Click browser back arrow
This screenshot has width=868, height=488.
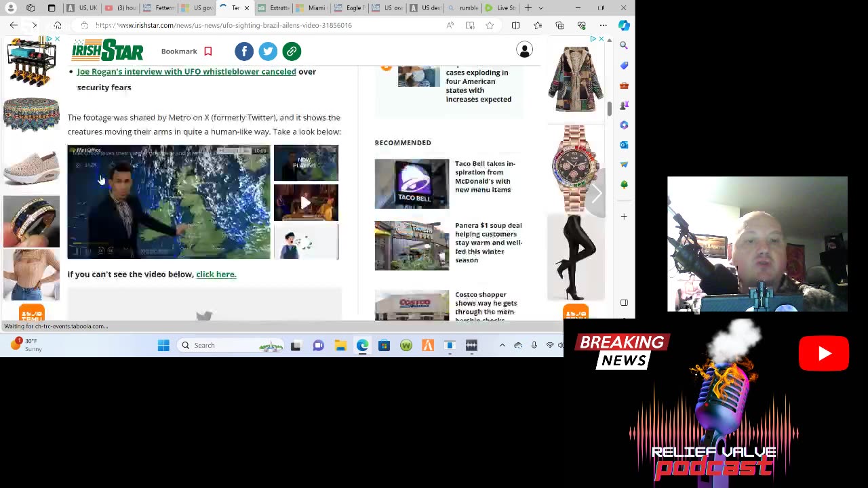pos(14,25)
